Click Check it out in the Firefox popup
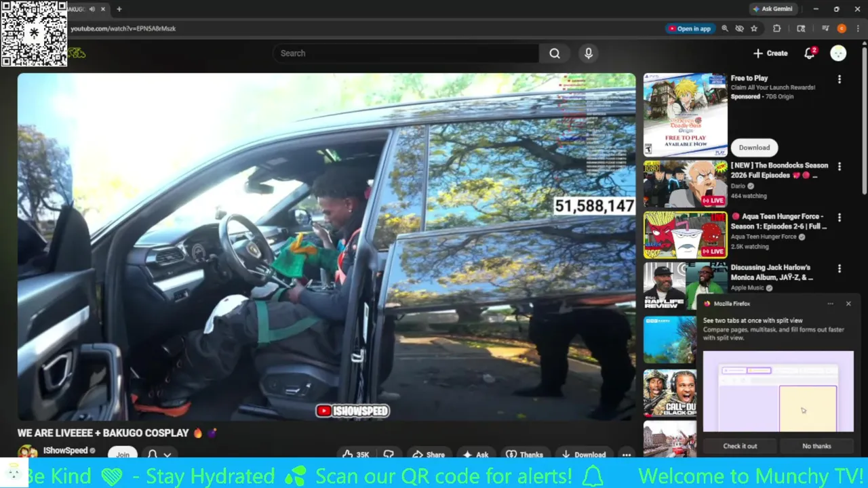The image size is (868, 488). click(x=740, y=446)
